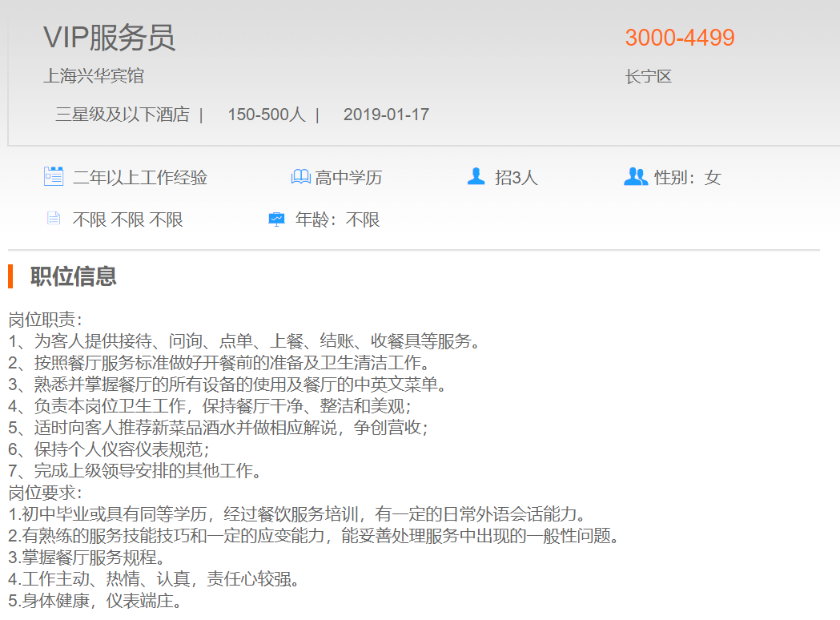
Task: Click the document icon before 不限 不限 不限
Action: (x=53, y=217)
